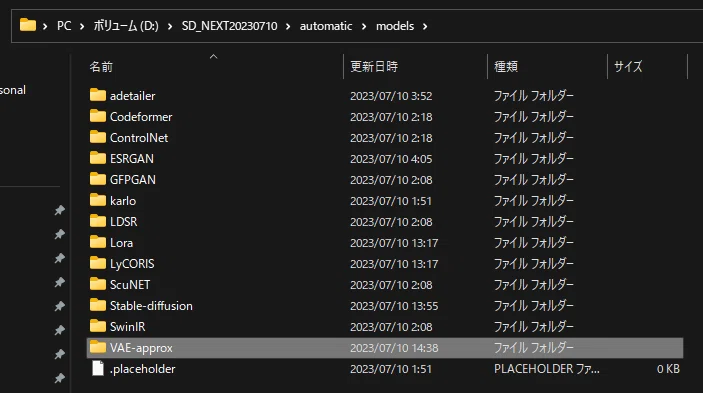703x393 pixels.
Task: Select the Codeformer folder name
Action: [x=141, y=117]
